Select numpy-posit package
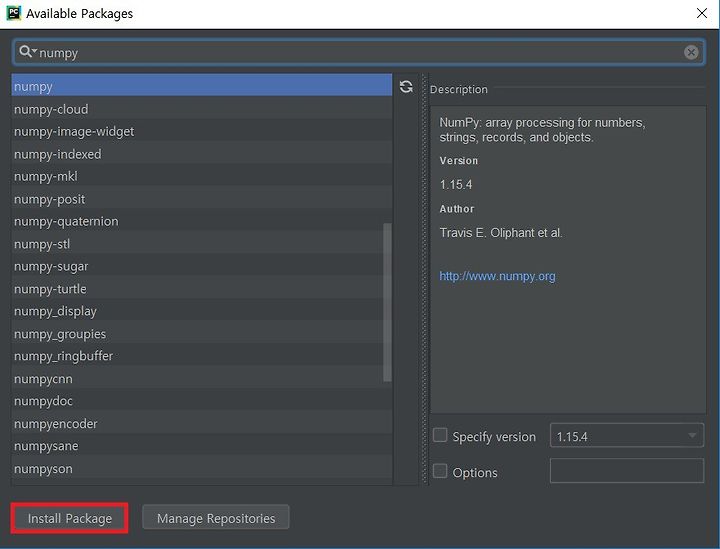Viewport: 720px width, 549px height. [x=202, y=199]
